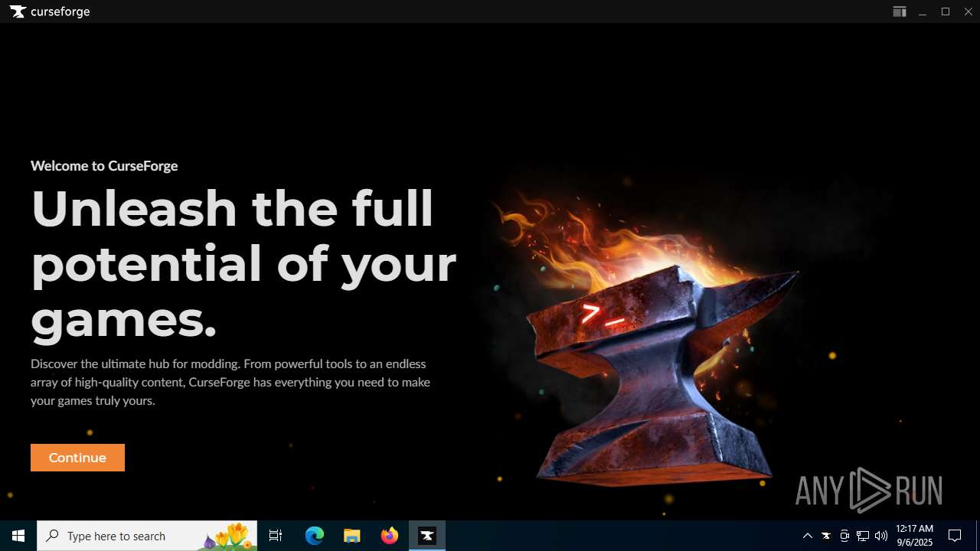Open File Explorer from taskbar
The image size is (980, 551).
[x=351, y=536]
